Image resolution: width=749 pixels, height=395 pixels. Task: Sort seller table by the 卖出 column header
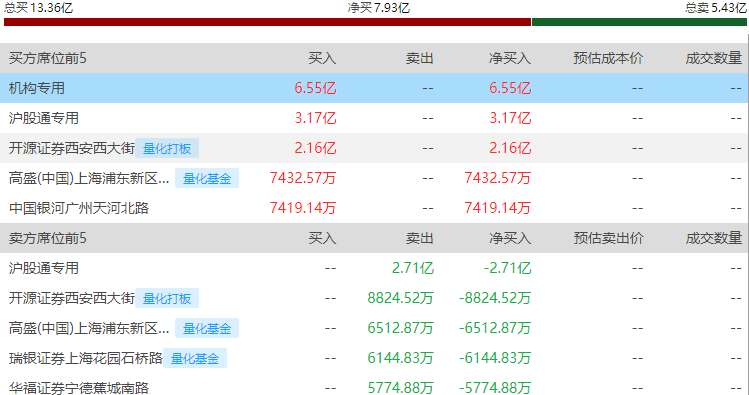pos(419,238)
